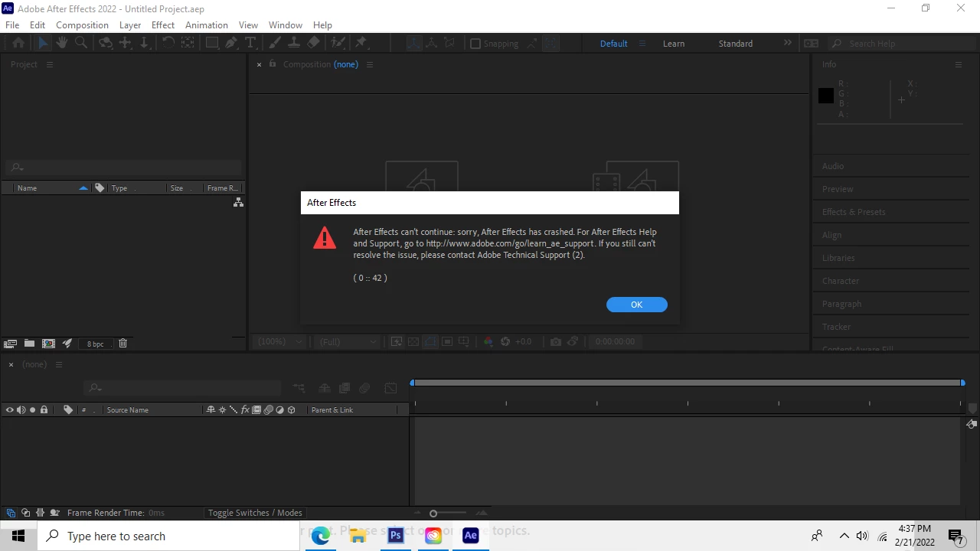
Task: Show hidden system tray icons
Action: point(844,536)
